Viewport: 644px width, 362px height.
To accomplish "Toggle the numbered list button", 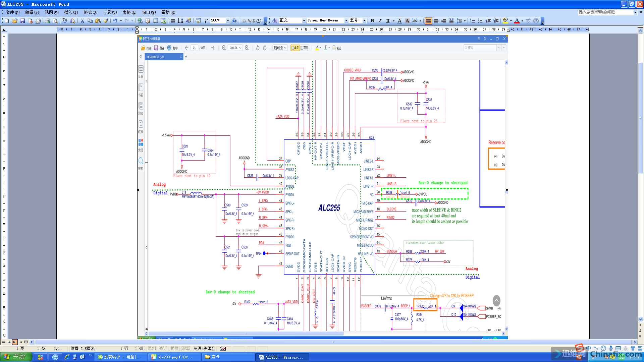I will pos(473,21).
